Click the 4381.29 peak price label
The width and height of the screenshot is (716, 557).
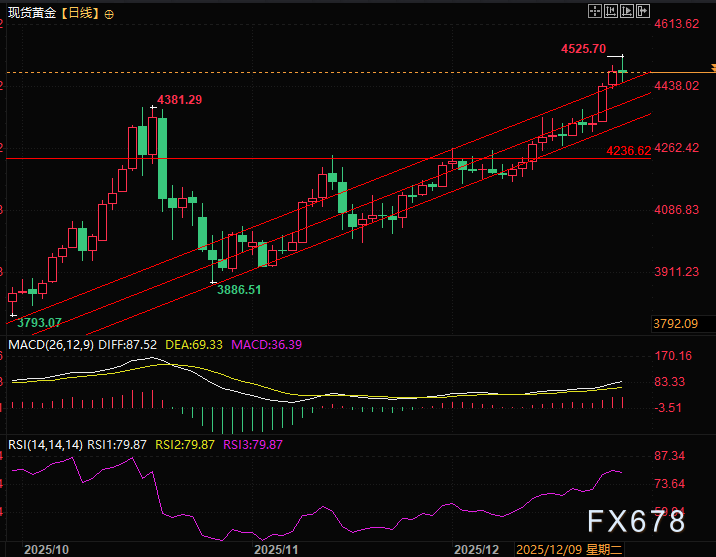tap(180, 99)
